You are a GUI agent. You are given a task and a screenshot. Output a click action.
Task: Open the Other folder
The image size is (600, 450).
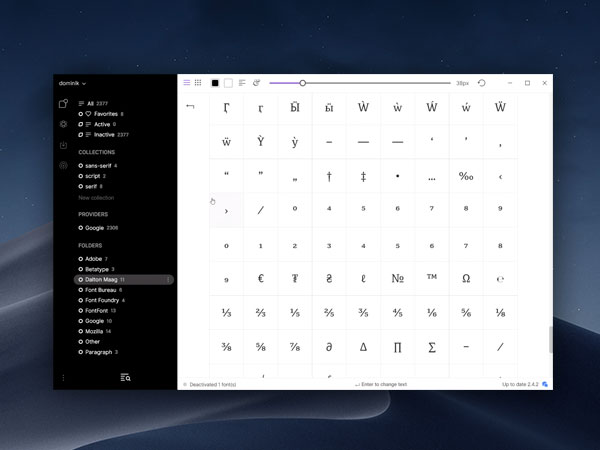pyautogui.click(x=92, y=342)
